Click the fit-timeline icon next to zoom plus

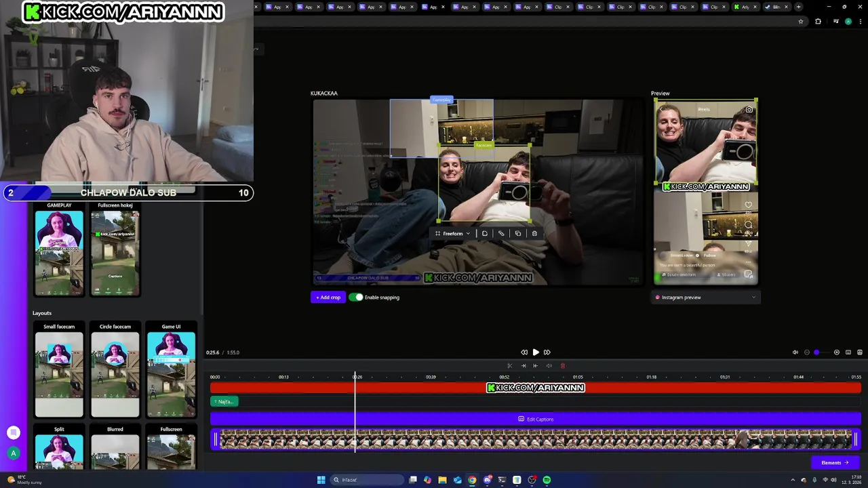coord(848,352)
